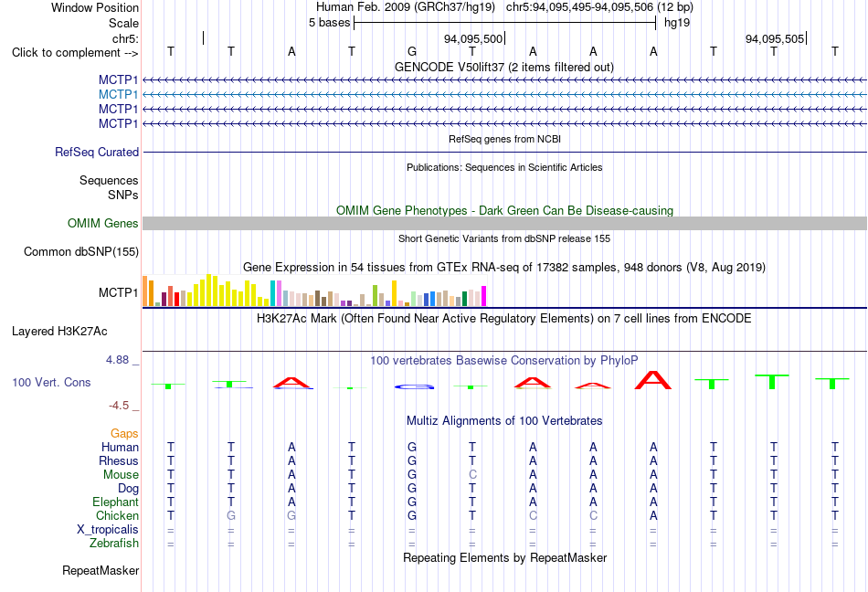This screenshot has height=592, width=868.
Task: Open the Multiz Alignments of 100 Vertebrates title
Action: click(504, 420)
